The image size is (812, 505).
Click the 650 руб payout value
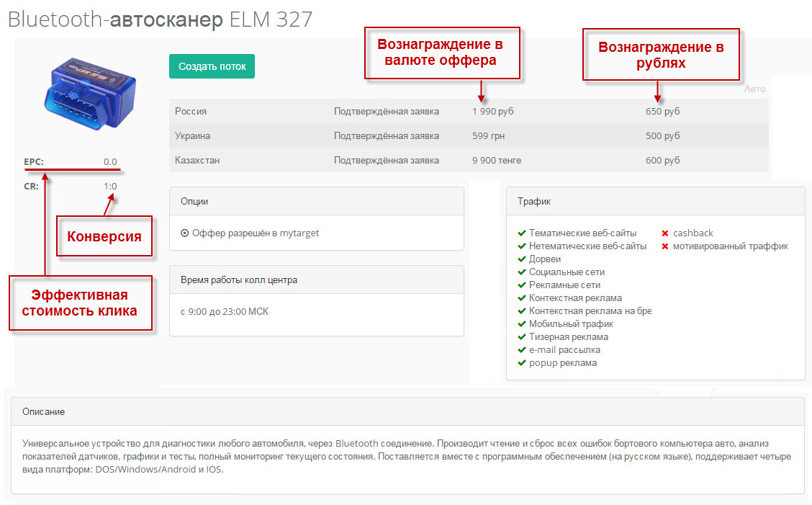coord(663,112)
